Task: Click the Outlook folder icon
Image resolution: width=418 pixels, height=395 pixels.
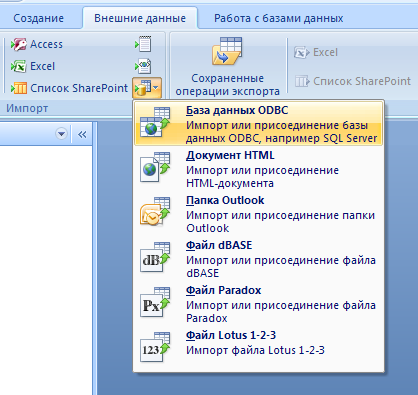Action: (x=155, y=212)
